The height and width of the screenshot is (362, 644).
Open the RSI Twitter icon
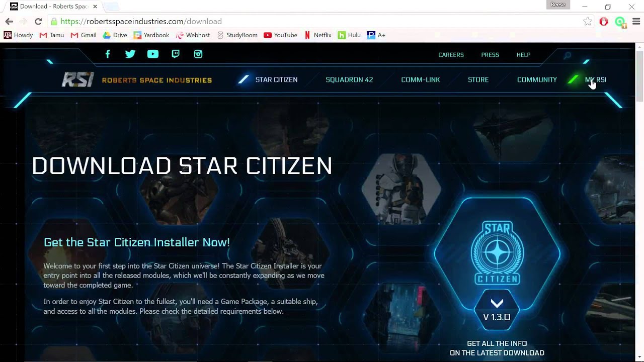pos(130,54)
